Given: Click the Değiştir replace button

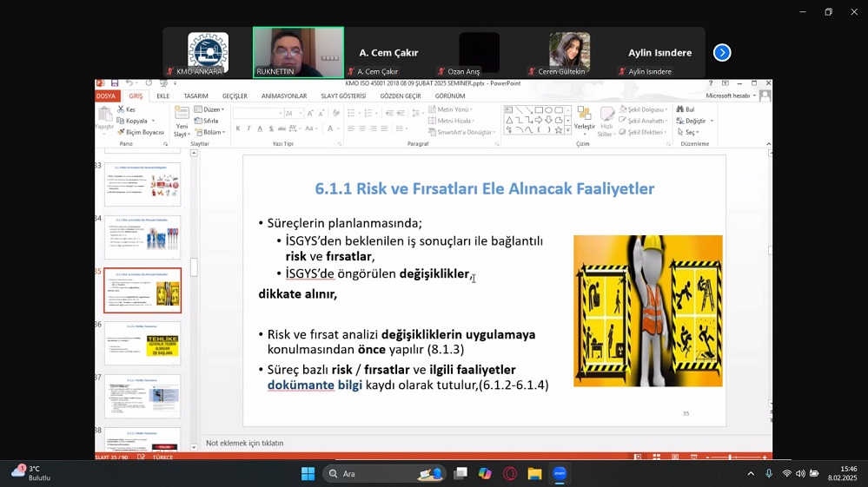Looking at the screenshot, I should [695, 121].
